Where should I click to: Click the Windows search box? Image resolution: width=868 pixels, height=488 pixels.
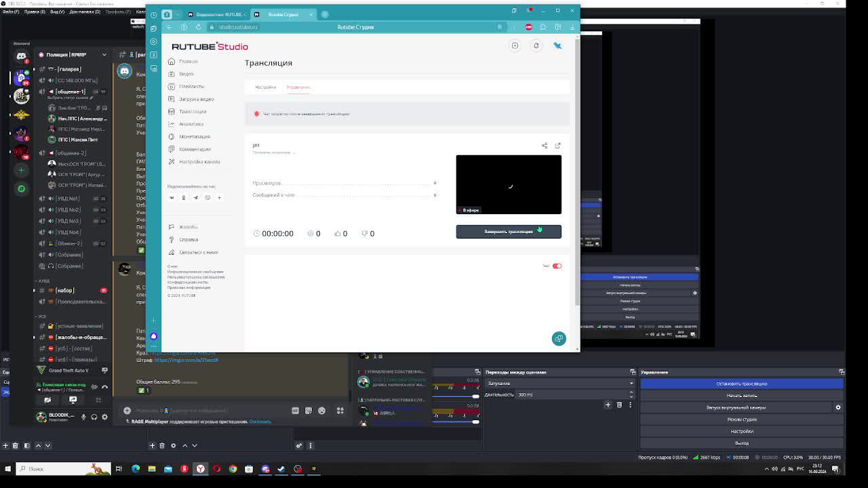click(64, 468)
